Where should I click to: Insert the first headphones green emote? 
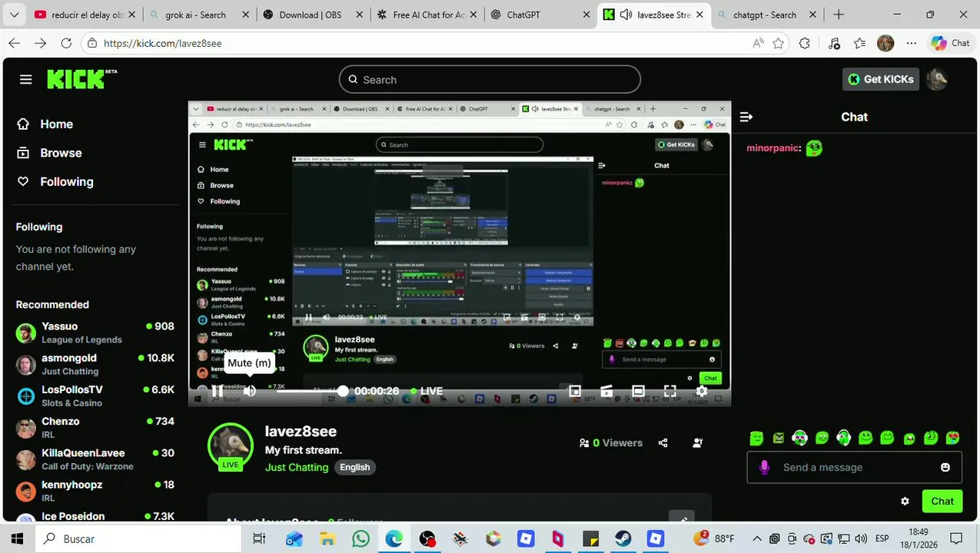800,438
